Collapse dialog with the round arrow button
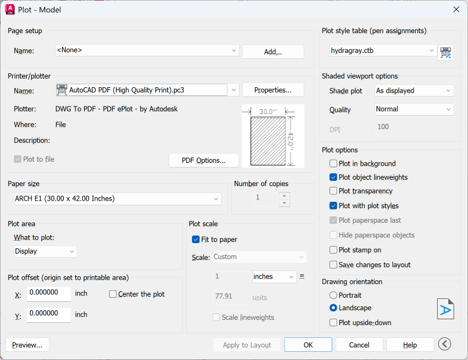Viewport: 468px width, 360px height. [444, 344]
